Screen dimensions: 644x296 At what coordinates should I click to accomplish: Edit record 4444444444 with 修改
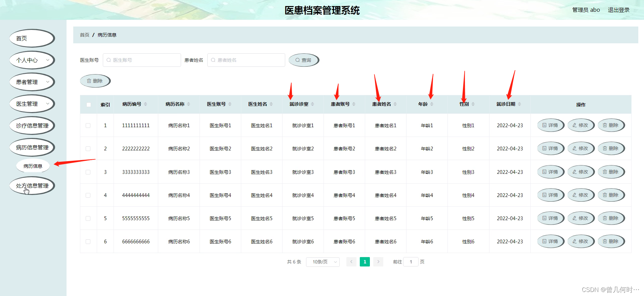[x=581, y=195]
